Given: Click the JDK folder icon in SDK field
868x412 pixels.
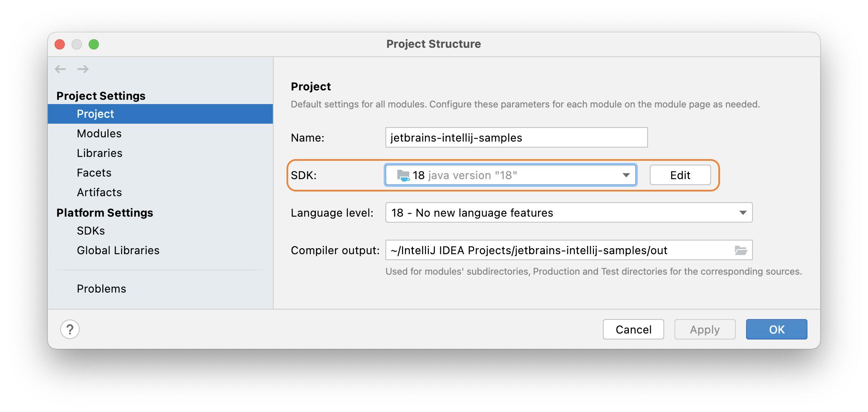Looking at the screenshot, I should pyautogui.click(x=403, y=175).
